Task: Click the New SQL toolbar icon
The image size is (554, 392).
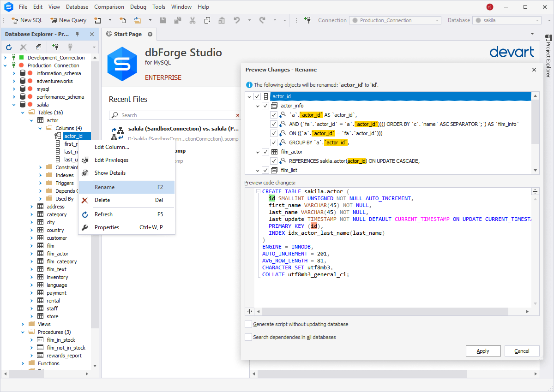Action: [14, 20]
